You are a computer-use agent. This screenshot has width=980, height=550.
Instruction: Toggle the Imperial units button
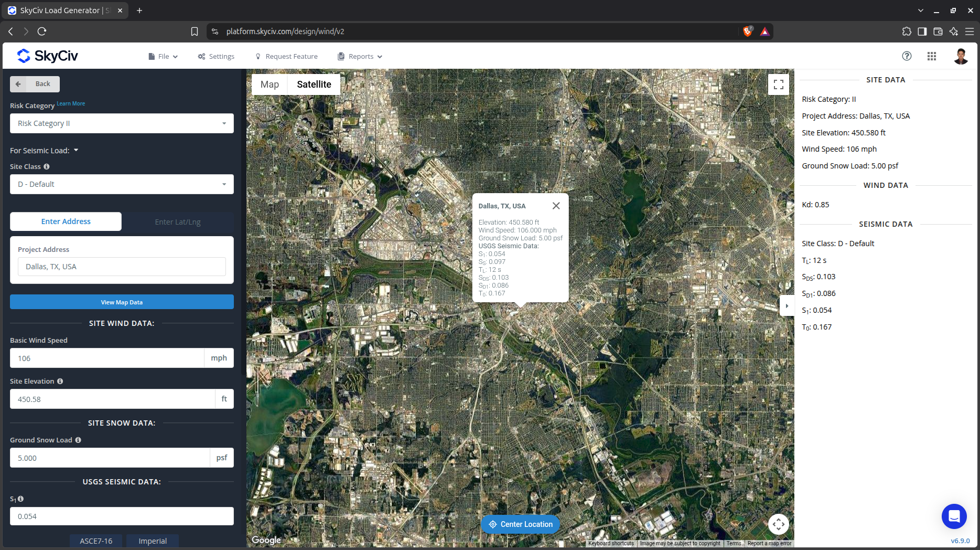(x=153, y=541)
